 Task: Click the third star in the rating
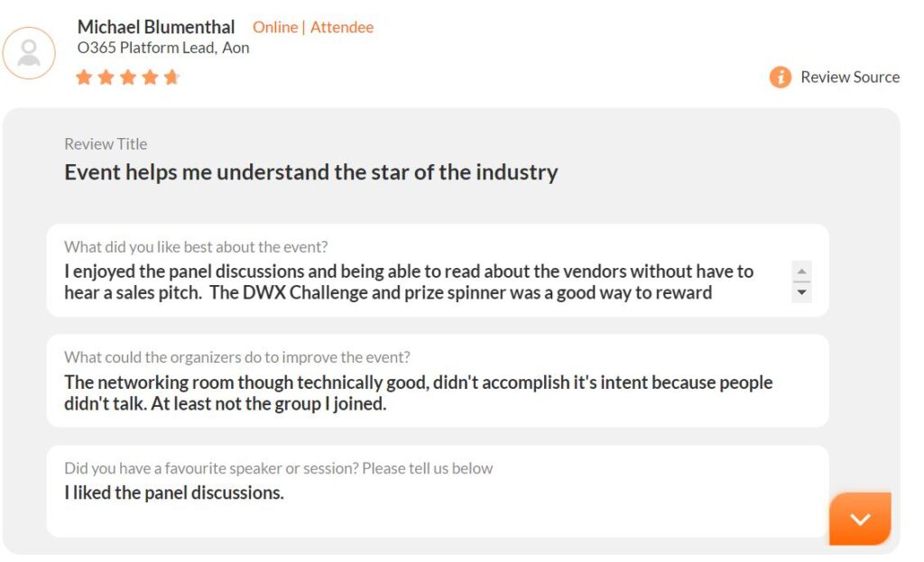click(127, 78)
